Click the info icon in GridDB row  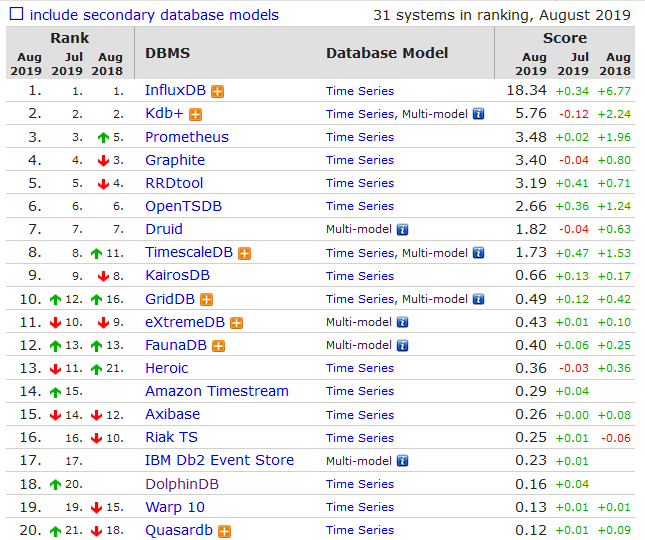[478, 299]
